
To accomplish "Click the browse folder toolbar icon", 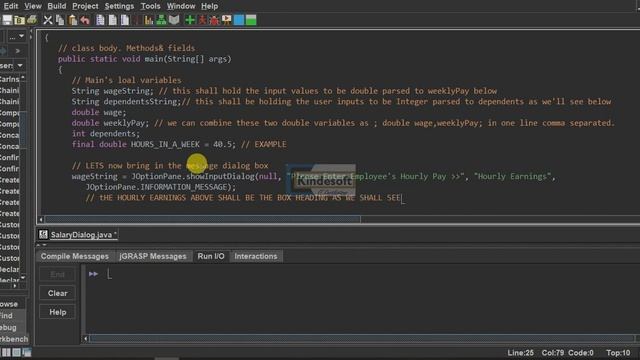I will (x=19, y=20).
